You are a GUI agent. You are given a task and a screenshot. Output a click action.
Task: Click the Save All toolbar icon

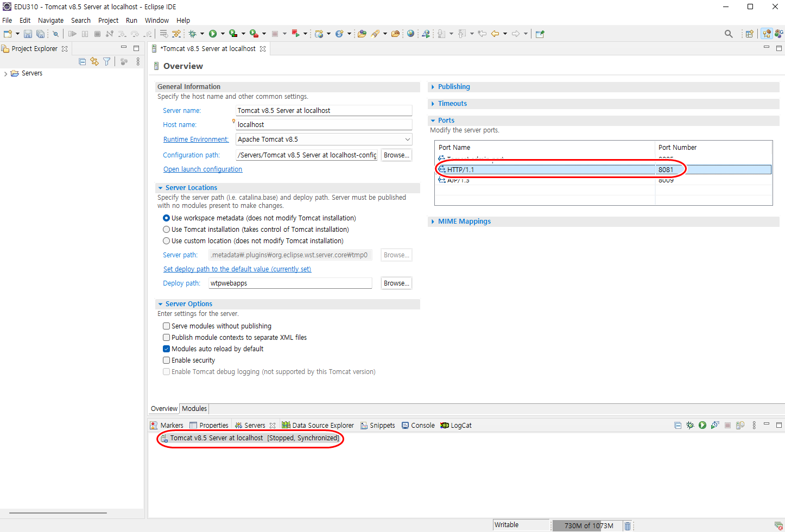[40, 34]
